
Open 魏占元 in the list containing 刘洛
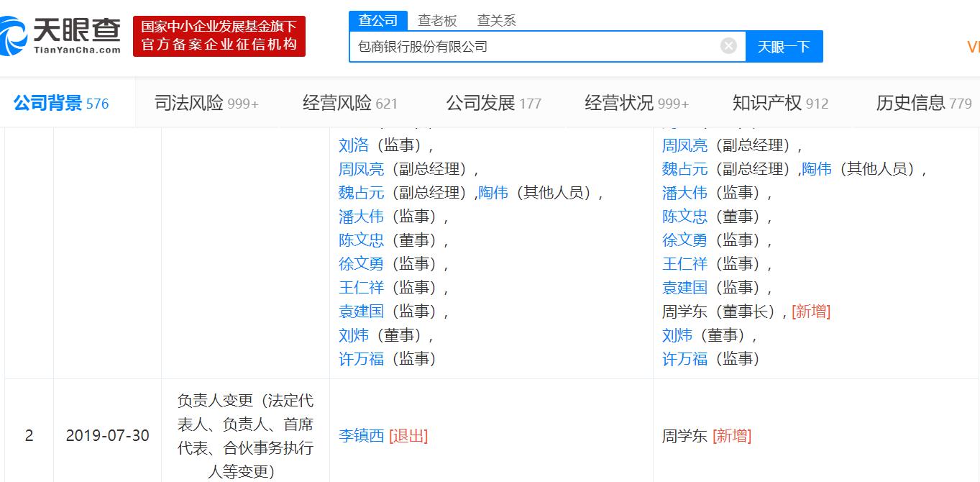(x=362, y=193)
